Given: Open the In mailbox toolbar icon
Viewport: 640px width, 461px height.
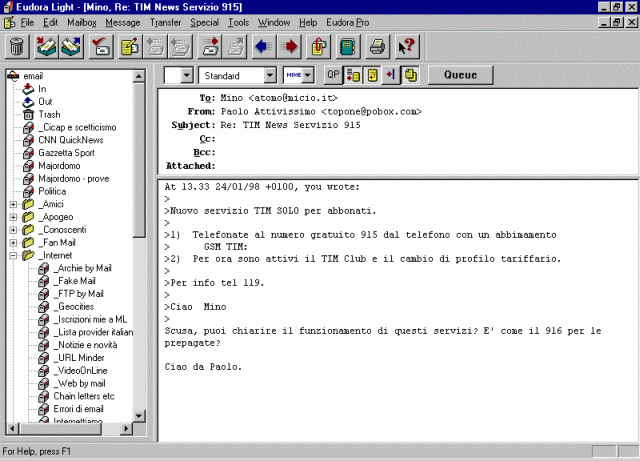Looking at the screenshot, I should [47, 47].
